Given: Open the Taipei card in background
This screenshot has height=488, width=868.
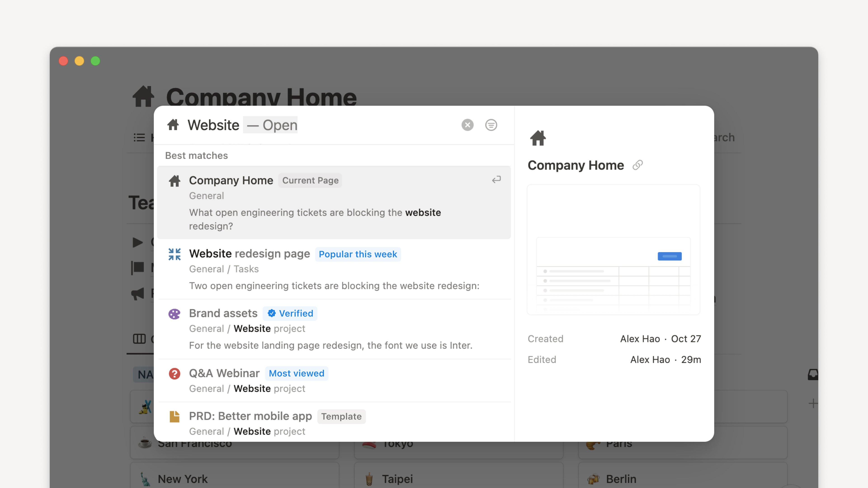Looking at the screenshot, I should click(x=459, y=475).
